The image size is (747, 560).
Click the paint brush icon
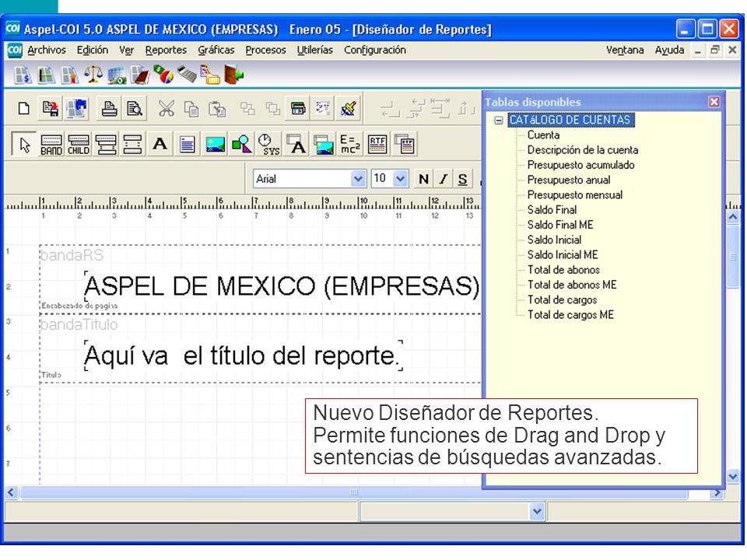(349, 109)
